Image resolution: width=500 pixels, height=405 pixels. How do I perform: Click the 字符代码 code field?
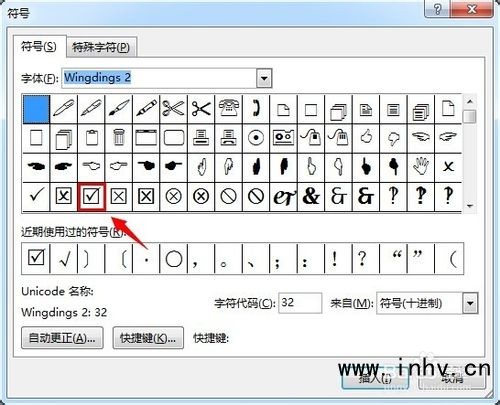[300, 303]
